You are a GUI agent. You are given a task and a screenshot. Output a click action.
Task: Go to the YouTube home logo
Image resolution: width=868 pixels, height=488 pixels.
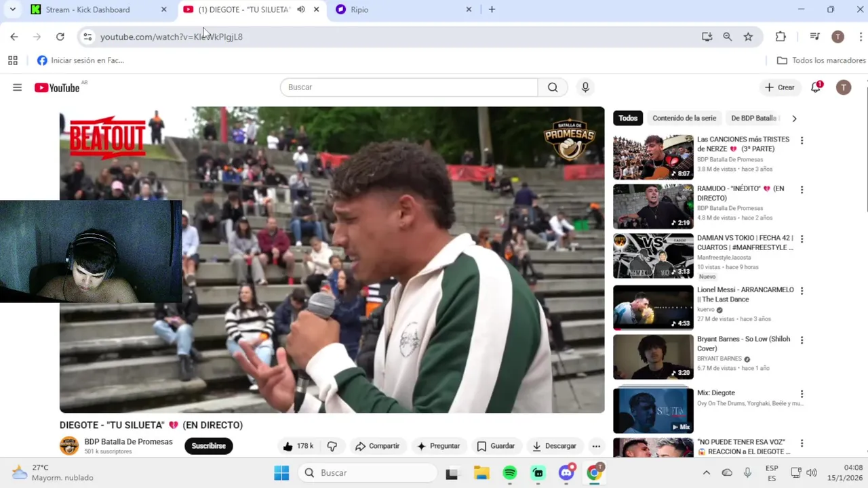click(58, 87)
